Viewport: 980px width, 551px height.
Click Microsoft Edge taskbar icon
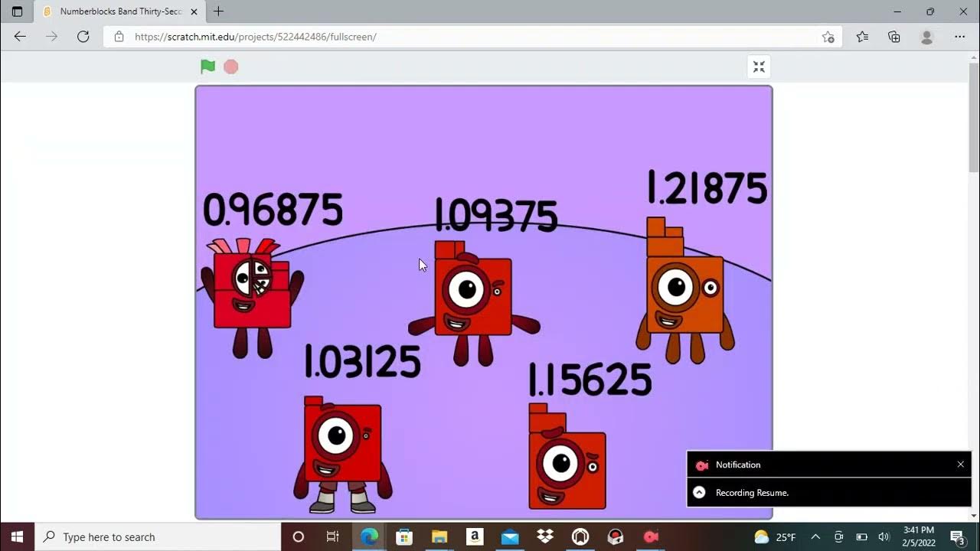click(x=369, y=536)
